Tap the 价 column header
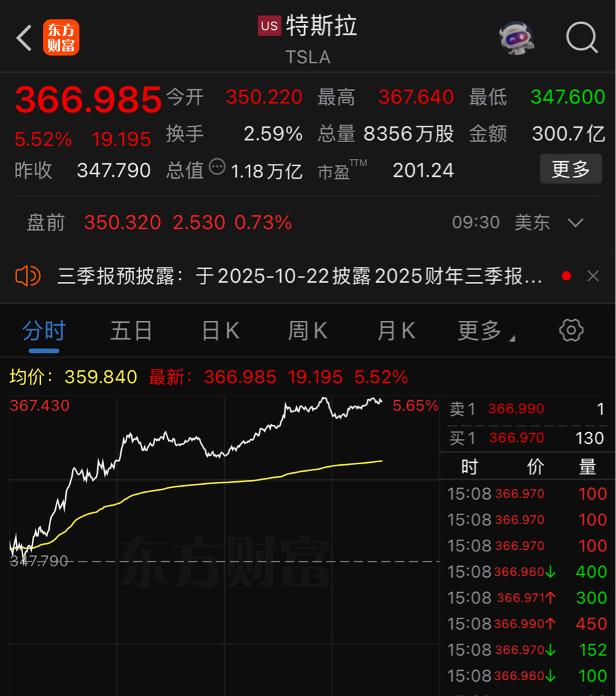 point(534,467)
